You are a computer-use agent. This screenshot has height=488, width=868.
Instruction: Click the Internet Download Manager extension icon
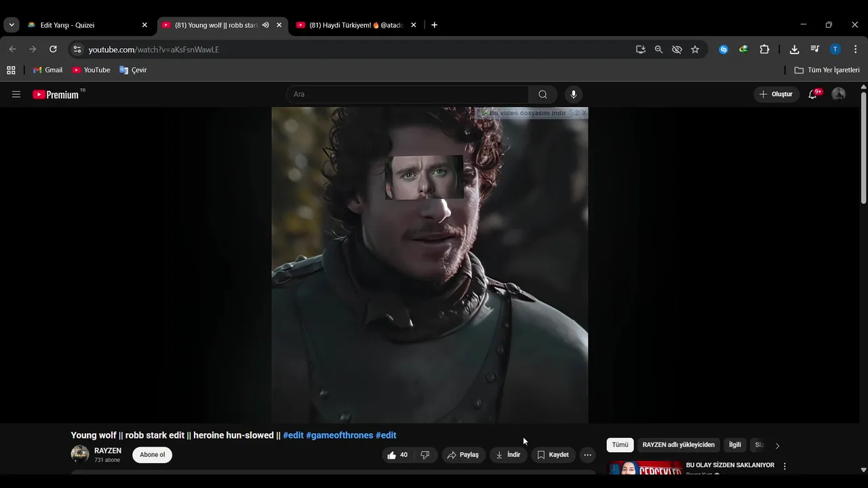[744, 49]
